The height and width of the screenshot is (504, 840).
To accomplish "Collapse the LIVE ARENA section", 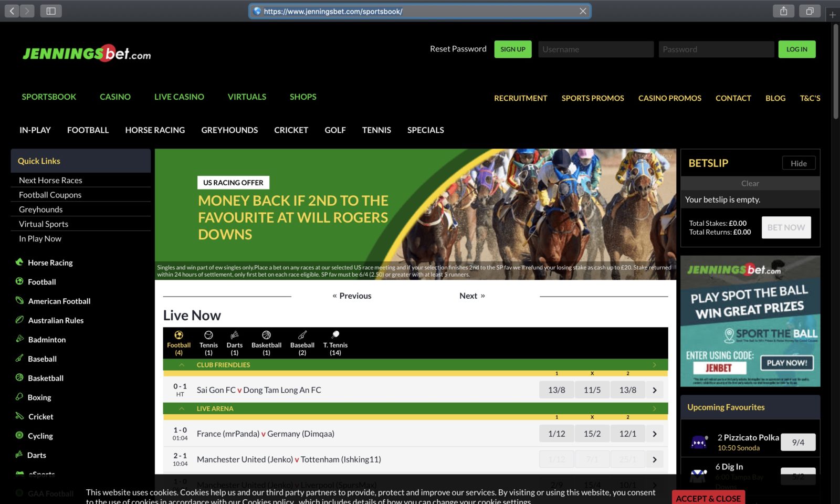I will click(x=181, y=408).
